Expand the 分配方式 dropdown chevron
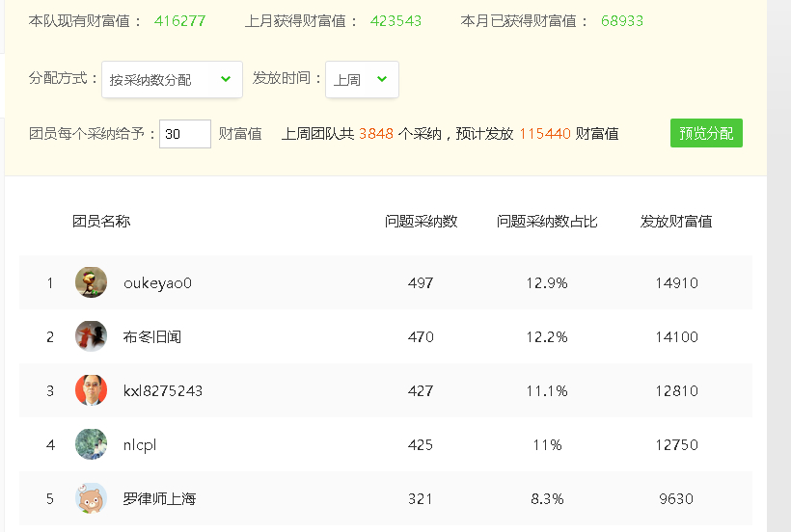Viewport: 791px width, 532px height. click(x=226, y=79)
